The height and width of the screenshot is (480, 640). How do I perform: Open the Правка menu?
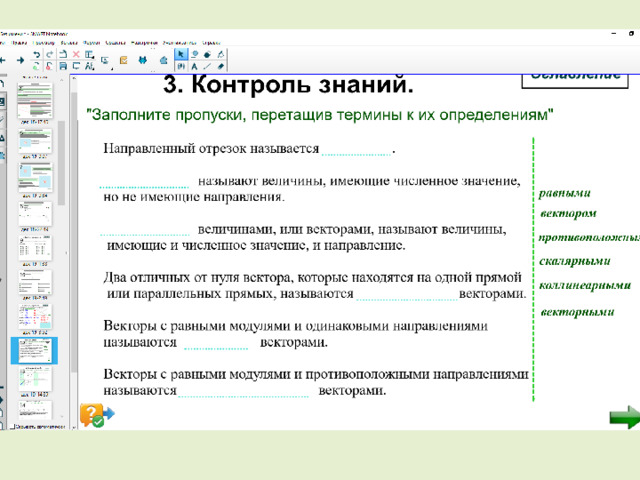click(19, 42)
